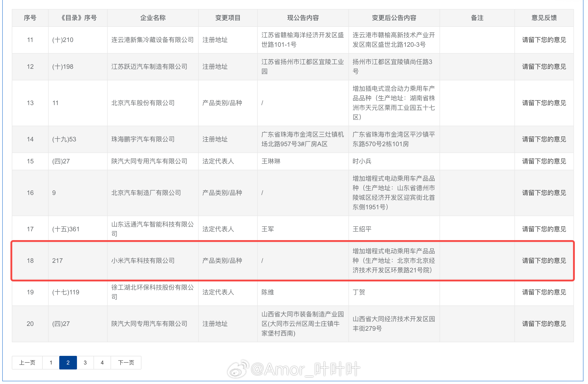Leave feedback for row 18 小米汽车科技
The height and width of the screenshot is (384, 588).
pyautogui.click(x=544, y=261)
